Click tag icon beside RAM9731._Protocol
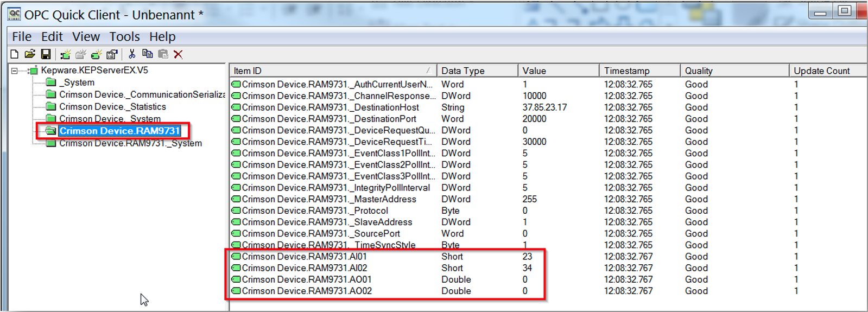 (236, 211)
